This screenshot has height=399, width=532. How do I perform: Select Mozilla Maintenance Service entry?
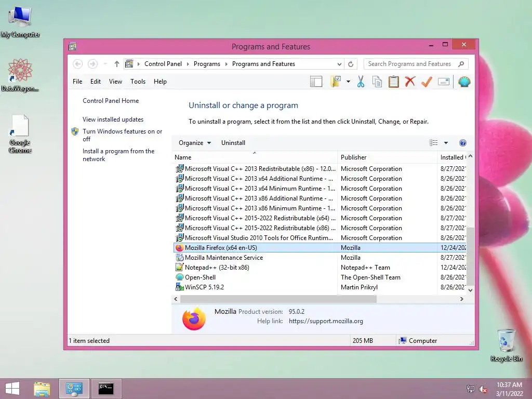pos(320,258)
